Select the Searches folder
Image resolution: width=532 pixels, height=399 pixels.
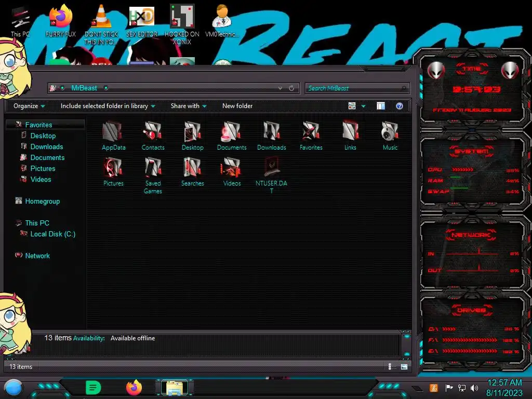192,171
